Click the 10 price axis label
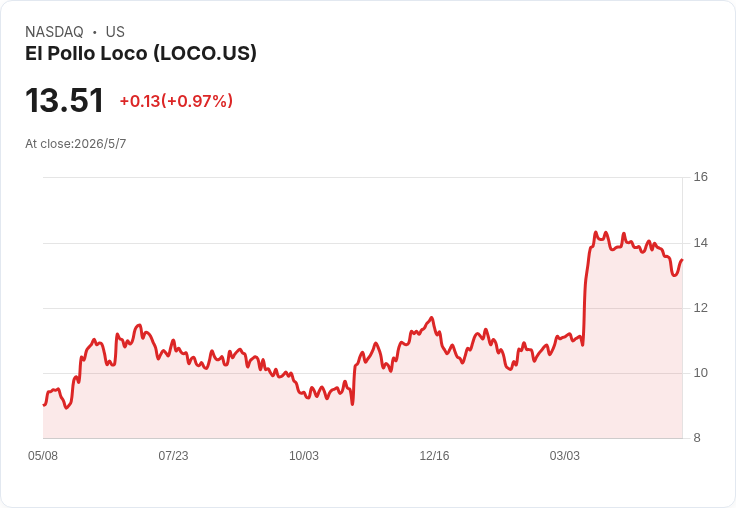 click(x=700, y=373)
